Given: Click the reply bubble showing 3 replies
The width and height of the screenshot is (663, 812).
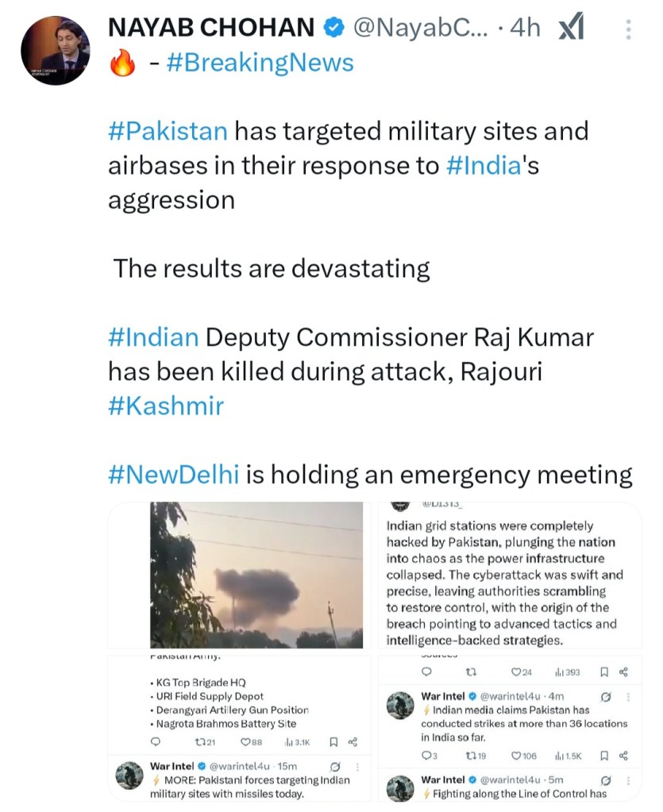Looking at the screenshot, I should click(x=426, y=755).
